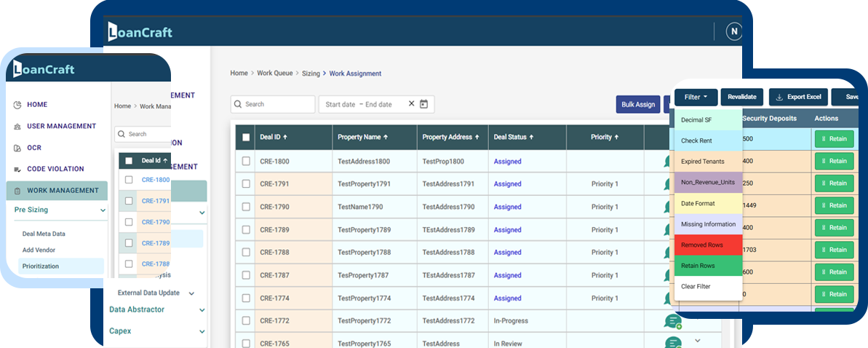
Task: Open Work Queue in the breadcrumb
Action: click(x=274, y=73)
